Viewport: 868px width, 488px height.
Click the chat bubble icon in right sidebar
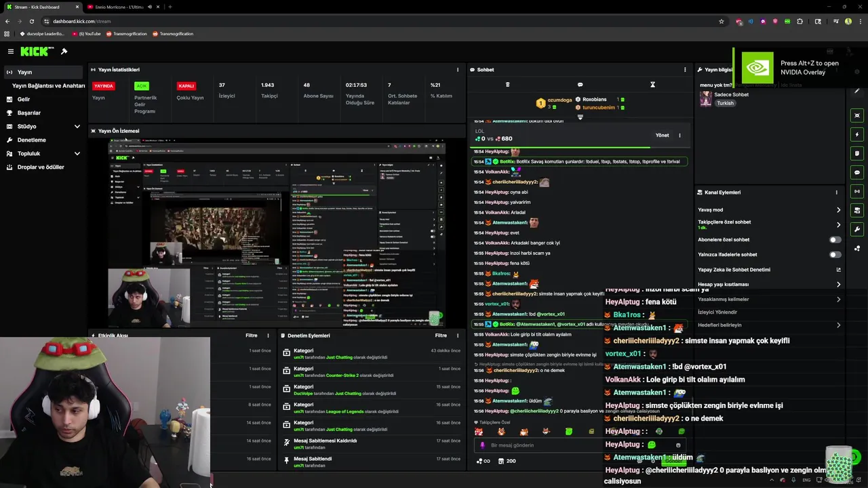(857, 172)
